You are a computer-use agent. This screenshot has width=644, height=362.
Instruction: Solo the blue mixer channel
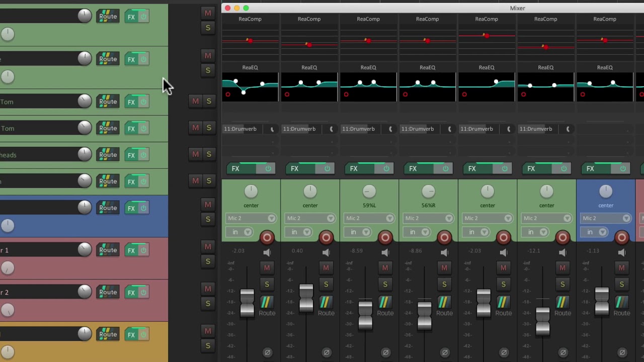[622, 285]
